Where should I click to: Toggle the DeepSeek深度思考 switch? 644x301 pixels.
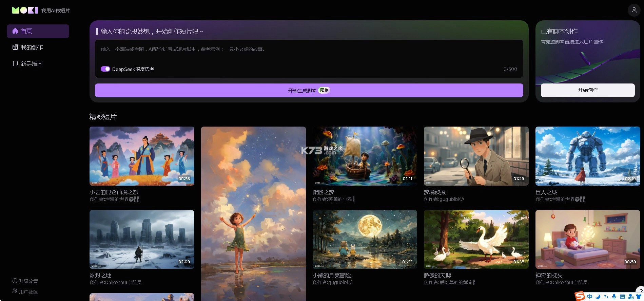pos(105,69)
